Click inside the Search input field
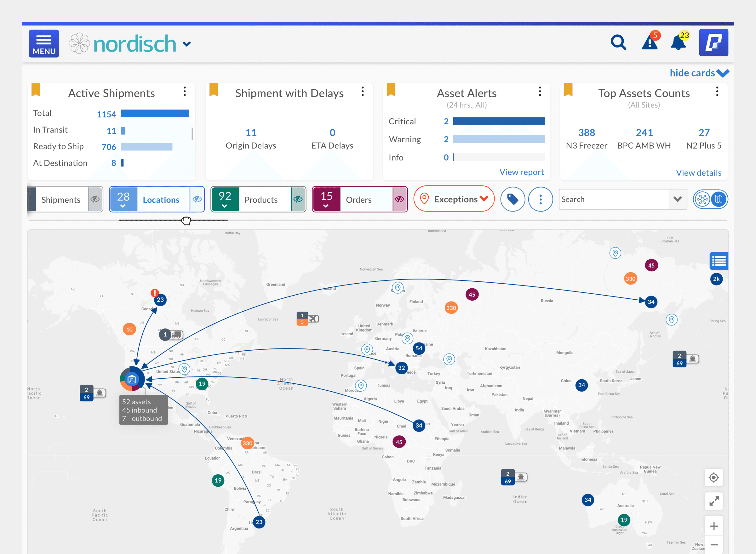Image resolution: width=756 pixels, height=554 pixels. pos(611,199)
